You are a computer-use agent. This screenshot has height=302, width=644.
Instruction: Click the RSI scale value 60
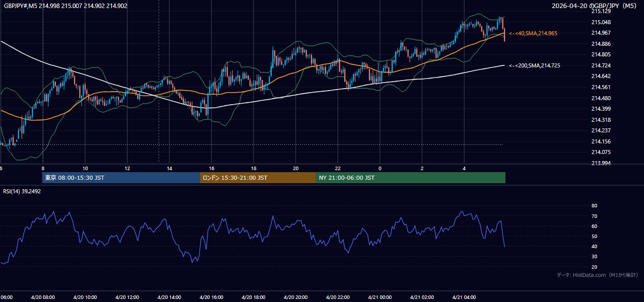(x=594, y=226)
